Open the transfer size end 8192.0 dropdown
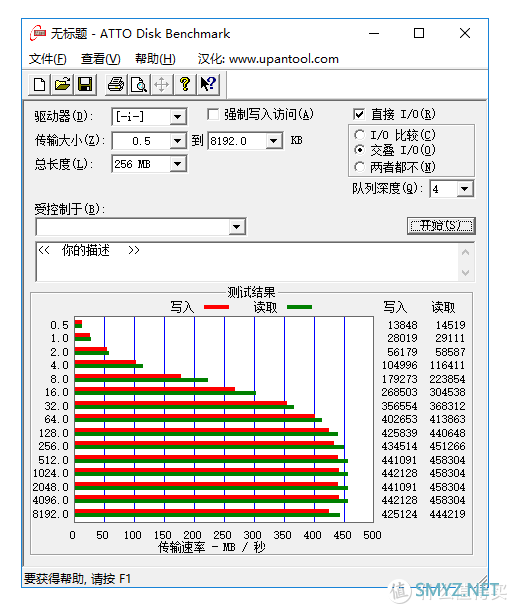This screenshot has height=609, width=512. click(273, 141)
